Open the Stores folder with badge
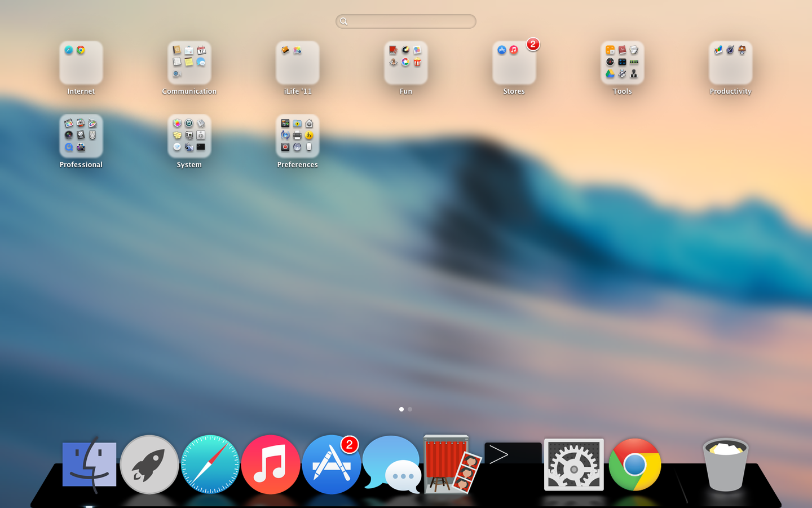 coord(514,63)
